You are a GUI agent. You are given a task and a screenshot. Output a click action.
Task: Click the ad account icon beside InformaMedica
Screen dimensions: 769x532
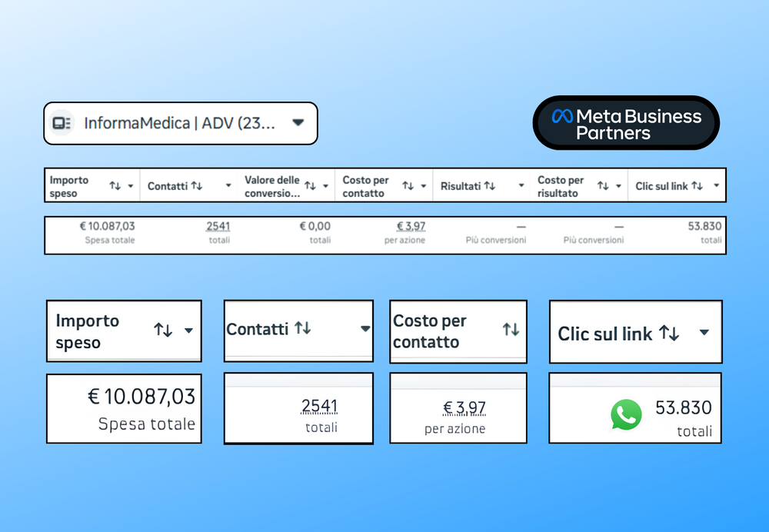tap(62, 123)
